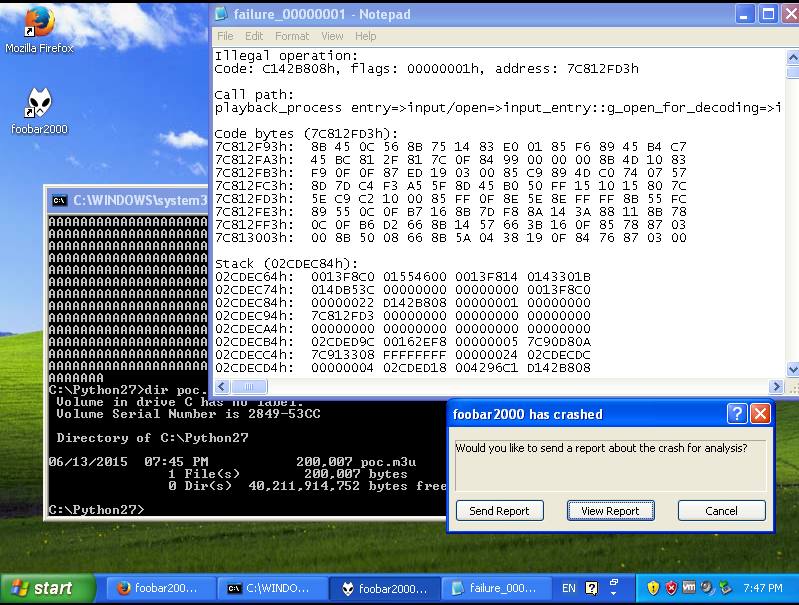Click the network connection tray icon
799x605 pixels.
point(725,588)
